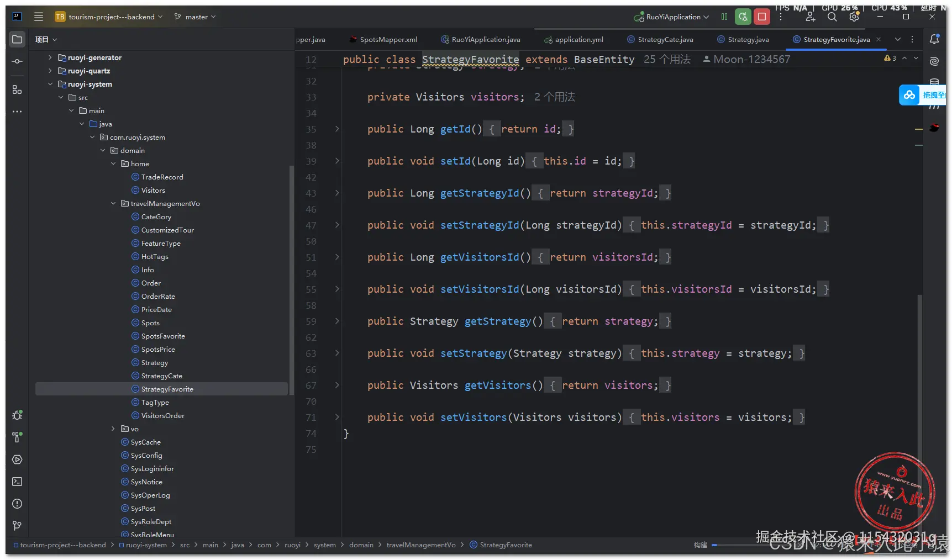Click the Moon-1234567 author hint
Image resolution: width=952 pixels, height=560 pixels.
[x=746, y=59]
